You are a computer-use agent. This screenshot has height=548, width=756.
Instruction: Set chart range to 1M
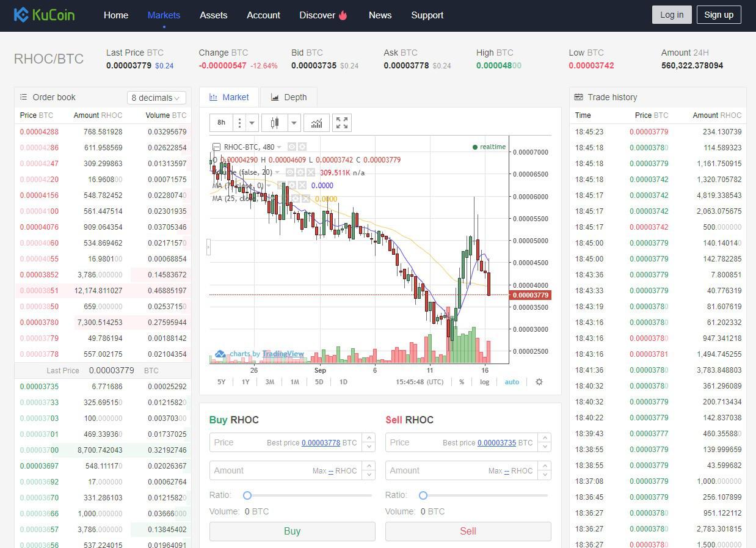pyautogui.click(x=294, y=382)
